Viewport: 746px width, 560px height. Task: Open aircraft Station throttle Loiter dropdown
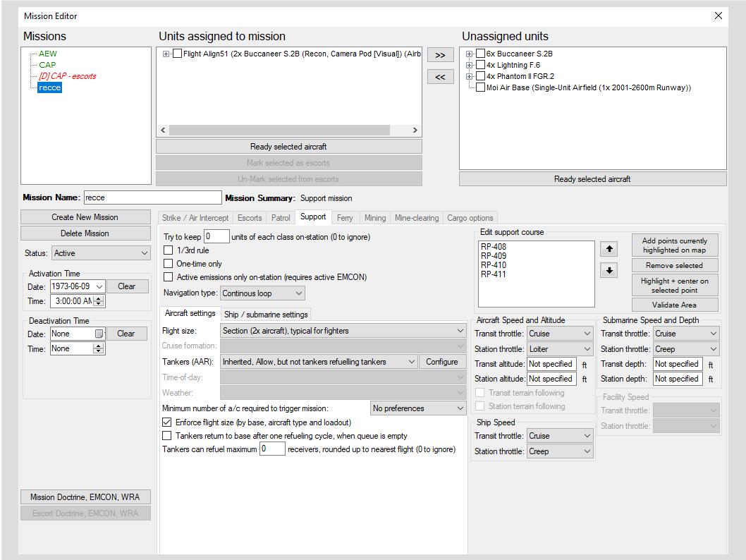click(560, 348)
